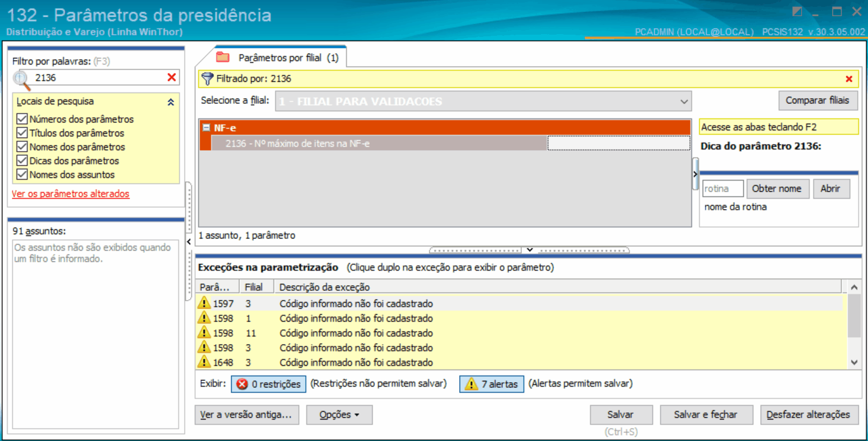Click 'Acesse as abas teclando F2' hint

pyautogui.click(x=758, y=127)
